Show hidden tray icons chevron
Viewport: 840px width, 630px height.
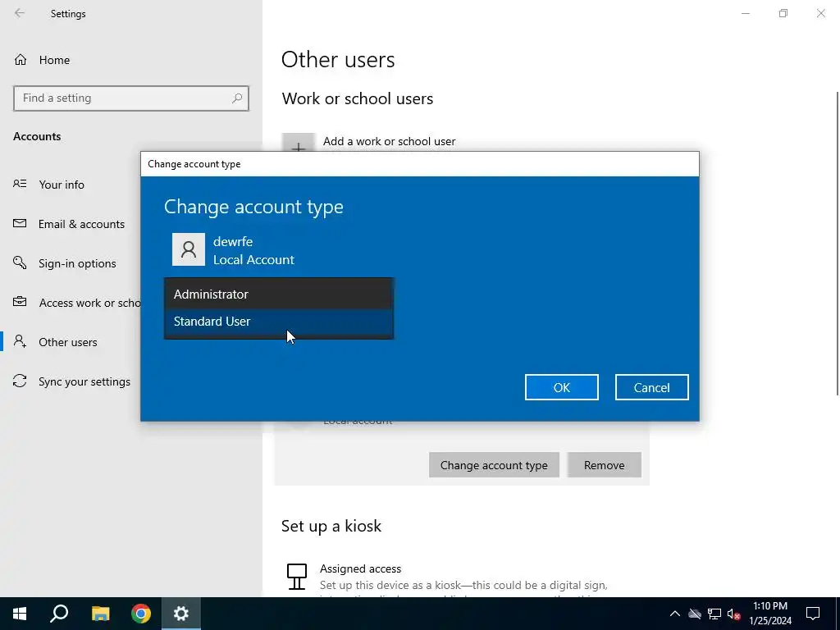click(675, 614)
